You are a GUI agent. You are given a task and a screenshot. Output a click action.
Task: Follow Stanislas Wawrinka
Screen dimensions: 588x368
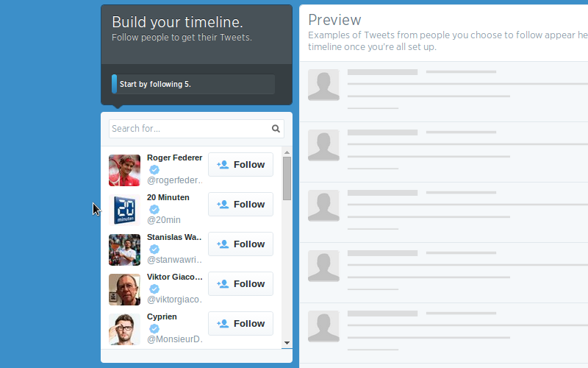241,244
